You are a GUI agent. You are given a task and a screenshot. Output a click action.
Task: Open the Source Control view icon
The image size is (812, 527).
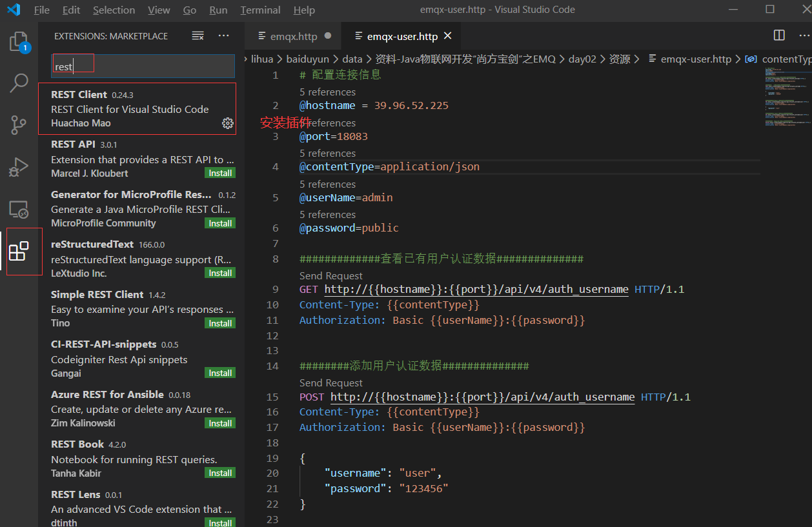coord(19,124)
